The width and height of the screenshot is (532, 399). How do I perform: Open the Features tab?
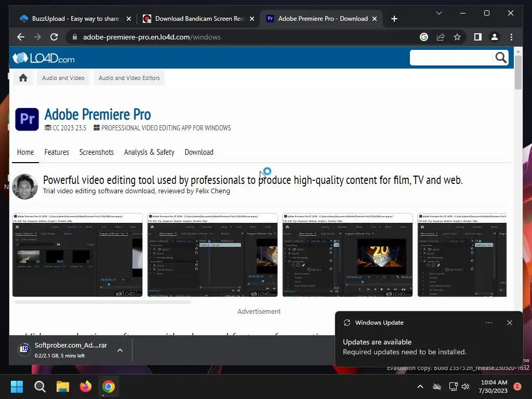pyautogui.click(x=57, y=152)
